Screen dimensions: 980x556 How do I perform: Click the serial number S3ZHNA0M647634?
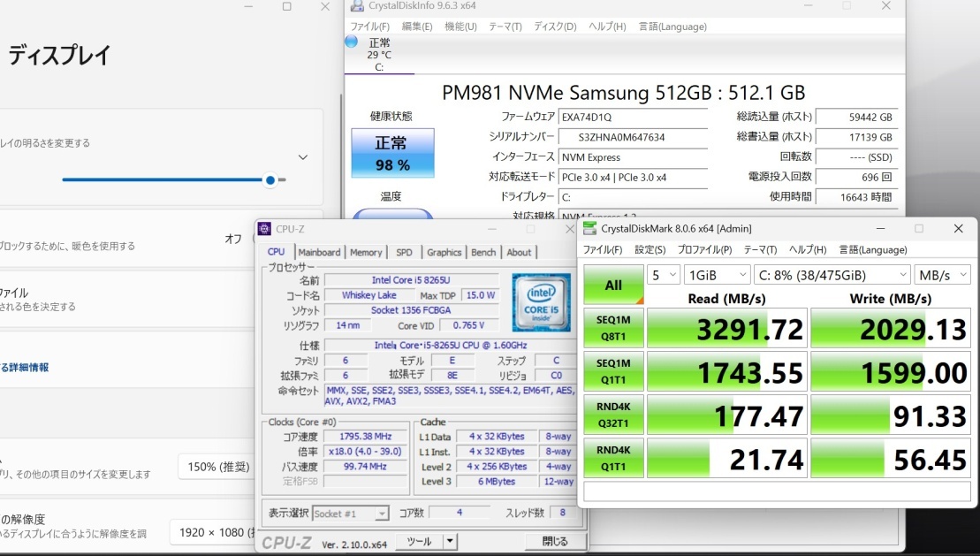click(x=633, y=137)
